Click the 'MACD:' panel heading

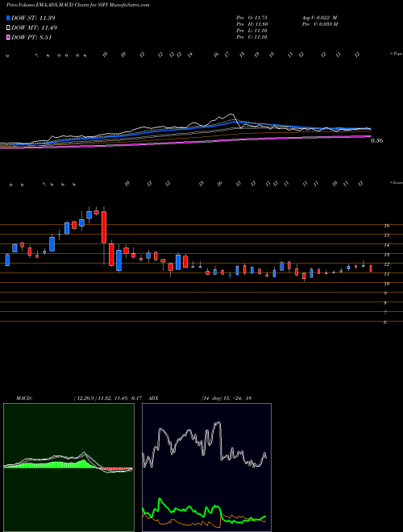pos(23,397)
